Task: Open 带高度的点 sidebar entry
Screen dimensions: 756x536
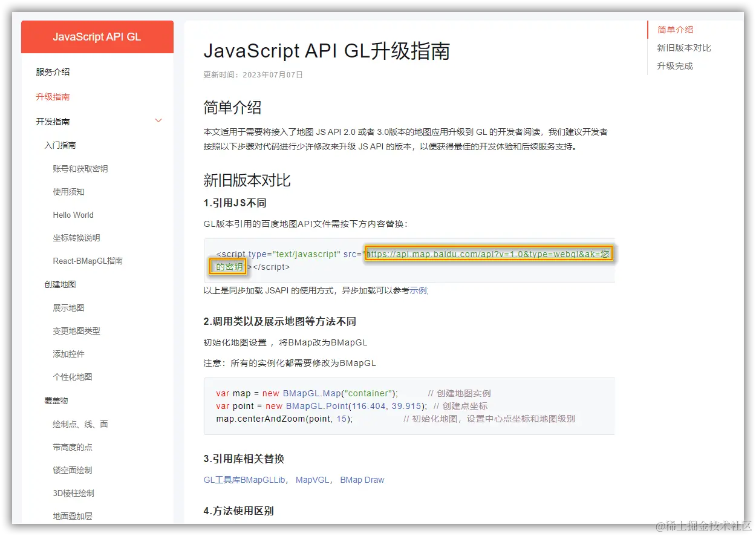Action: pyautogui.click(x=73, y=447)
